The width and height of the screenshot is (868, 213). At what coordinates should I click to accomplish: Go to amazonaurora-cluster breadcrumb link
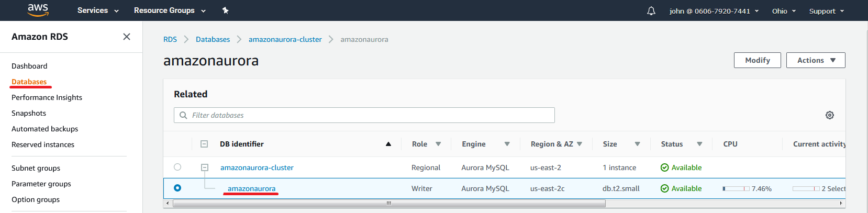285,39
